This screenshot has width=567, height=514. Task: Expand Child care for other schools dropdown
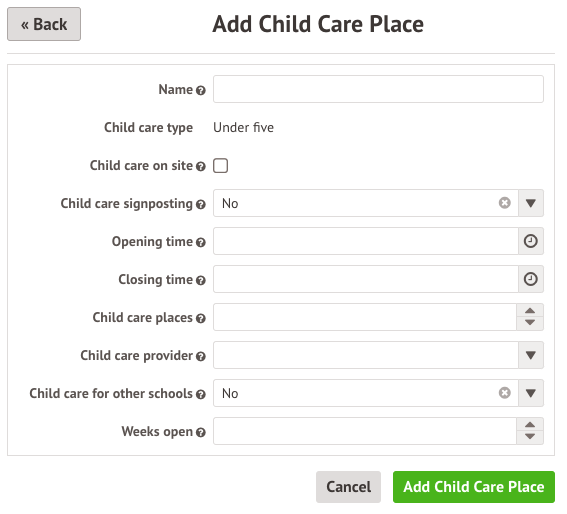(x=530, y=393)
